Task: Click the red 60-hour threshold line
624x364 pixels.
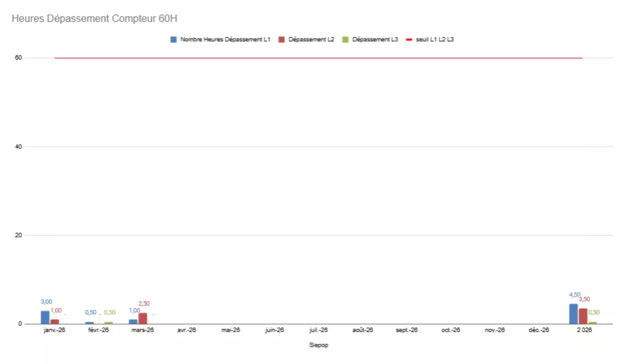Action: (319, 58)
